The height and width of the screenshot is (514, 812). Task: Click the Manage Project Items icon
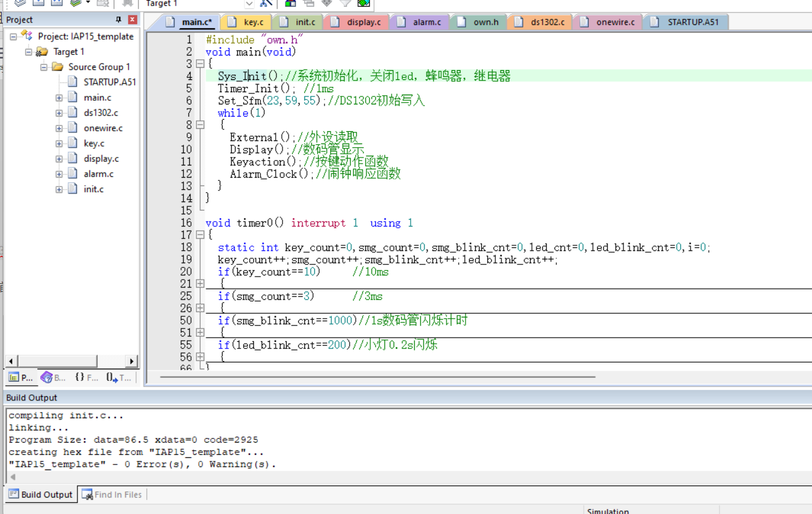click(x=290, y=3)
